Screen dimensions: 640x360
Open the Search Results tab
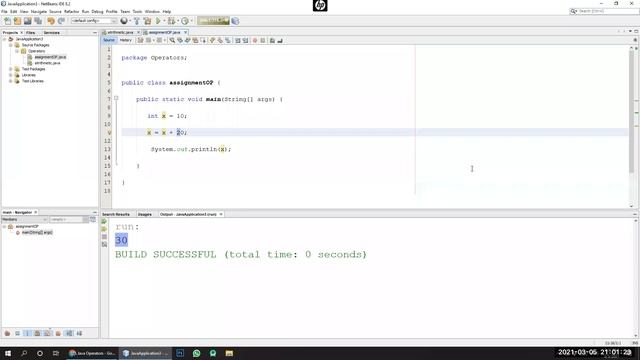point(116,214)
